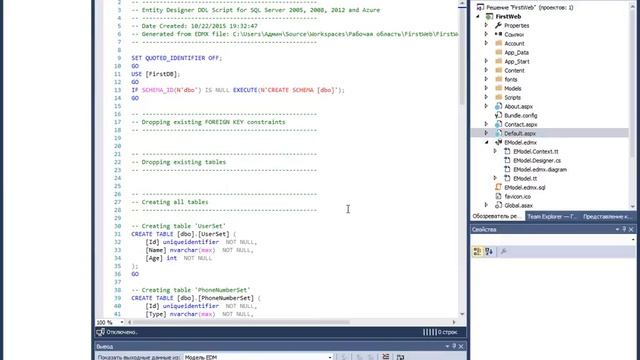Viewport: 640px width, 360px height.
Task: Click the favicon.ico file icon
Action: tap(498, 196)
